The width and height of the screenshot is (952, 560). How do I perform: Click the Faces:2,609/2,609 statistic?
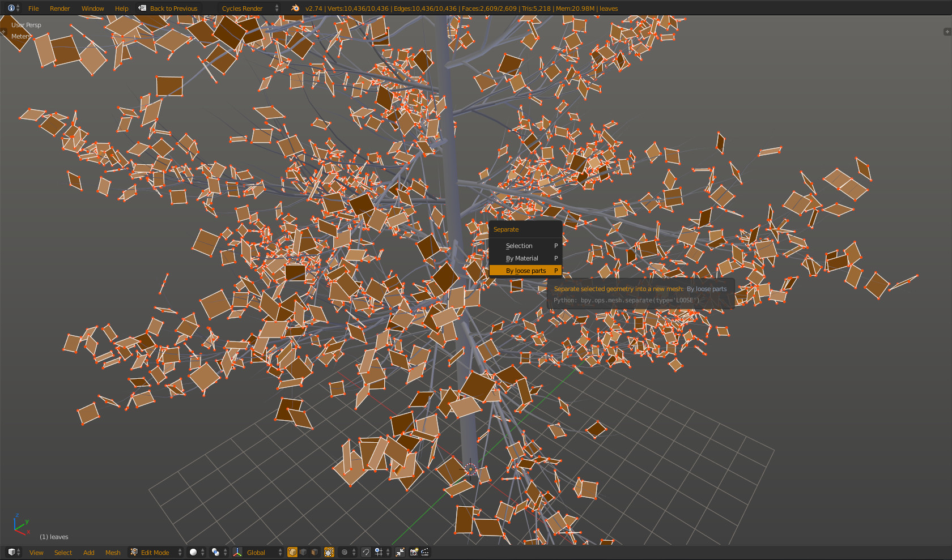489,8
